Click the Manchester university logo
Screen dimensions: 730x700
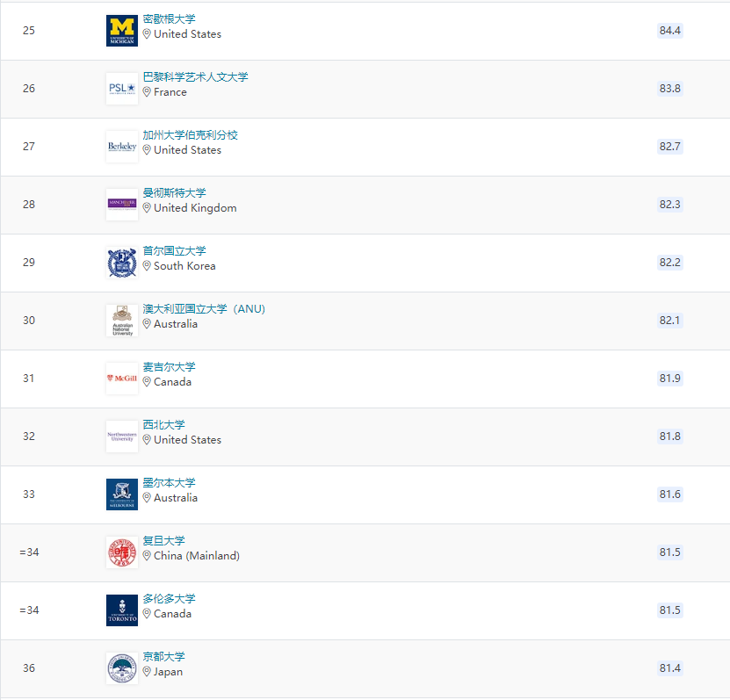click(x=122, y=205)
